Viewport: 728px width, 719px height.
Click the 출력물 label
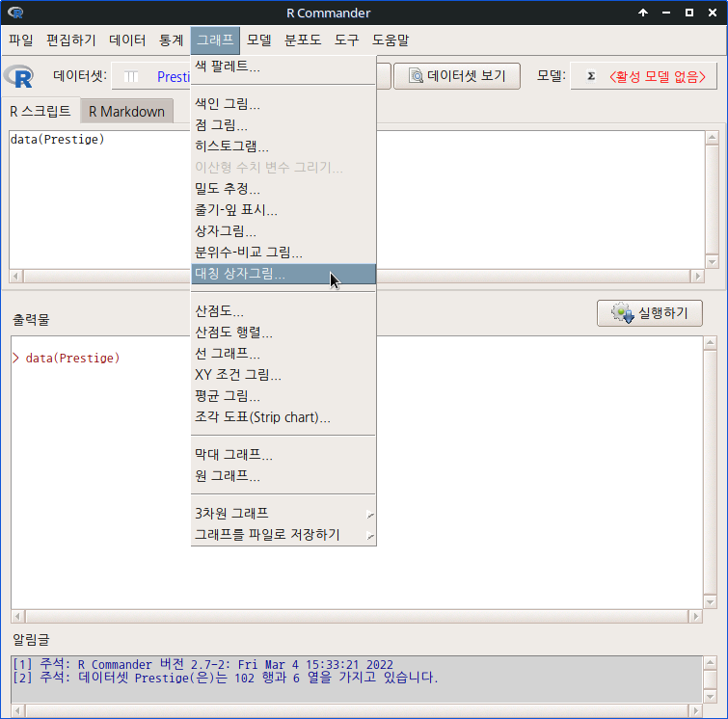point(31,319)
